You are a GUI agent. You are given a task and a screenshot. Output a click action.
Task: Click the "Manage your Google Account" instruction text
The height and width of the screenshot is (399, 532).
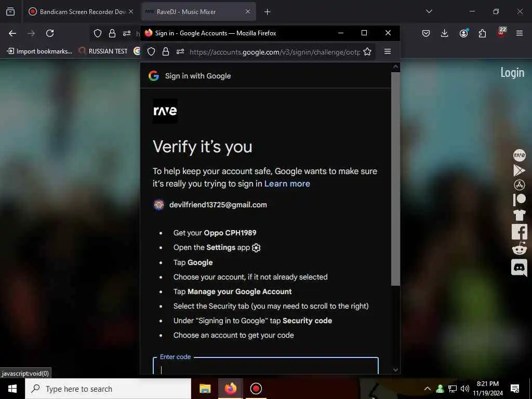pyautogui.click(x=240, y=291)
